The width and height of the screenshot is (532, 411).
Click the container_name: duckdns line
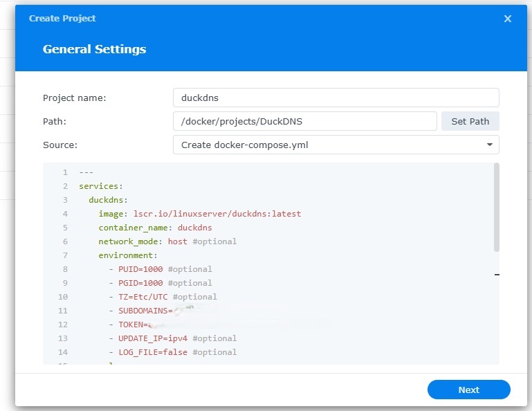(x=155, y=228)
